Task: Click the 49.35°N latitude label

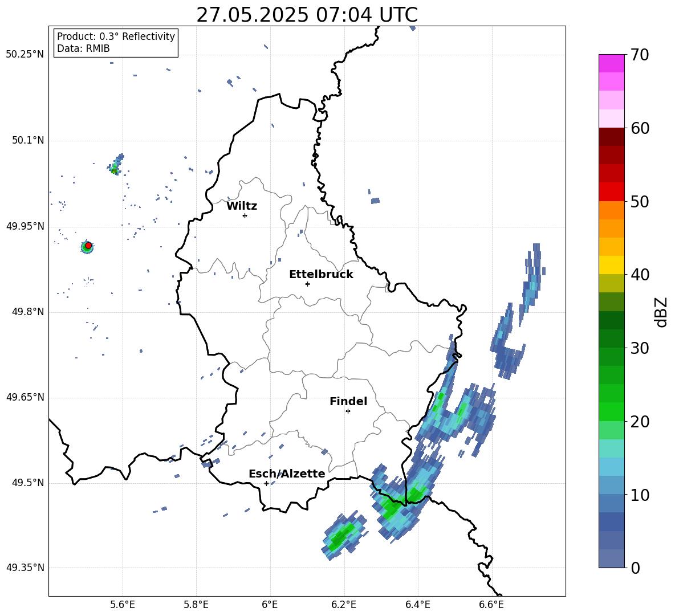Action: [25, 568]
